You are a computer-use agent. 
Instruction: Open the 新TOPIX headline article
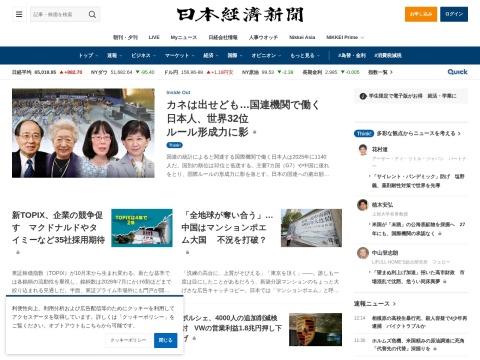(x=59, y=227)
